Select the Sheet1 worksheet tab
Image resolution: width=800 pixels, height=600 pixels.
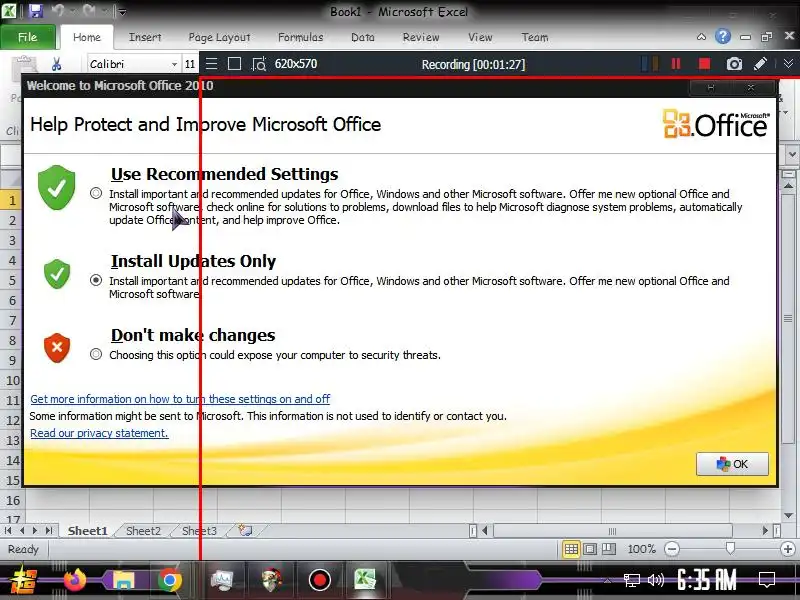[87, 531]
